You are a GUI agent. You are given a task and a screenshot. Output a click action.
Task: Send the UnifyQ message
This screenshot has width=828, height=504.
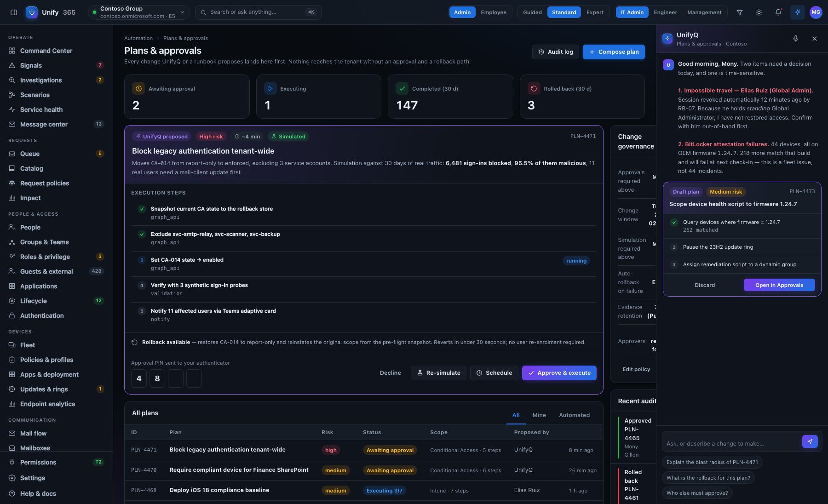pyautogui.click(x=810, y=441)
